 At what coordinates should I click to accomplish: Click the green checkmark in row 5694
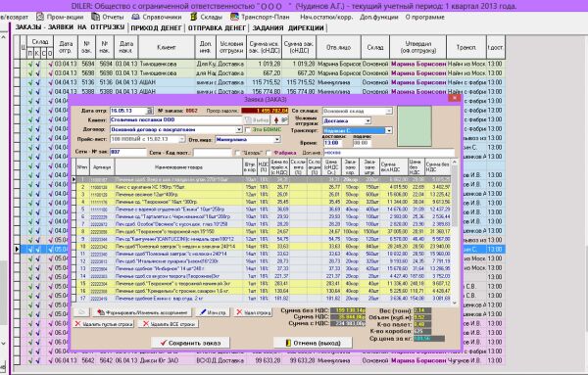click(30, 64)
